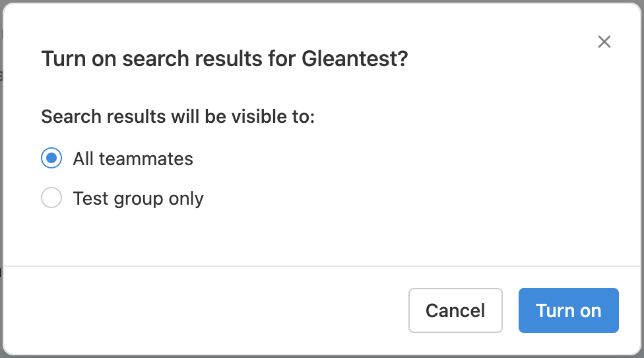Choose visibility for all teammates
The height and width of the screenshot is (358, 644).
(x=51, y=159)
